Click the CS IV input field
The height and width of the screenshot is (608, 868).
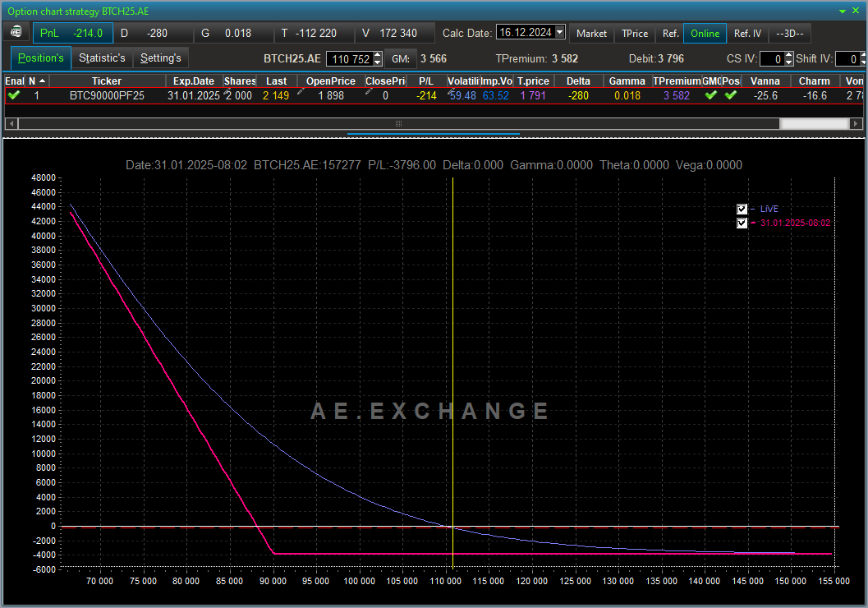pos(772,58)
